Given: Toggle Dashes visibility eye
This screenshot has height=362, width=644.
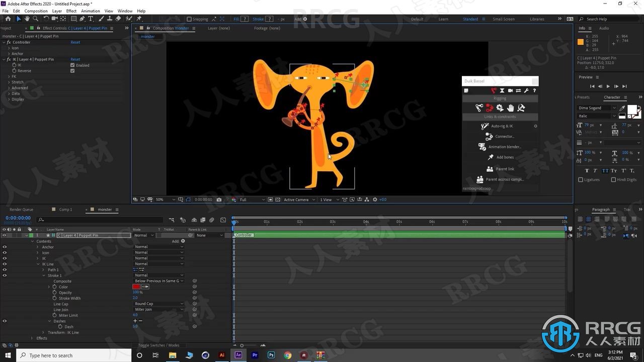Looking at the screenshot, I should pos(5,321).
